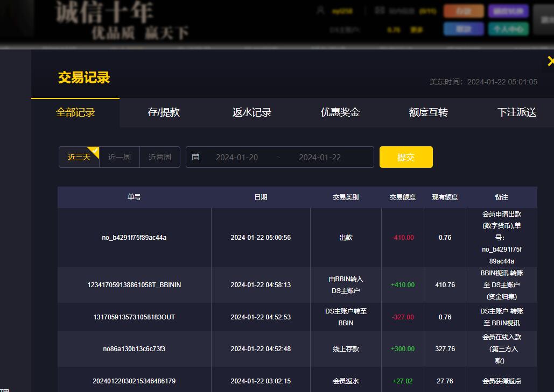Select the 近三天 quick filter
Viewport: 554px width, 392px height.
tap(79, 157)
